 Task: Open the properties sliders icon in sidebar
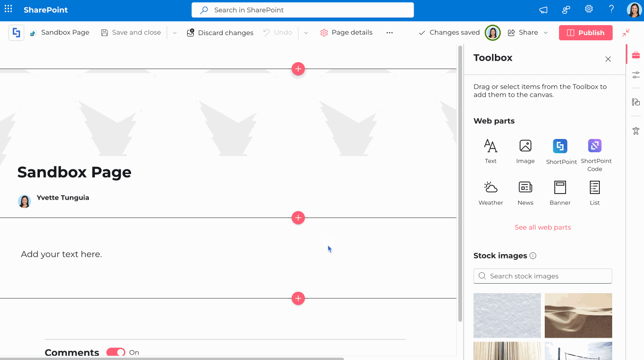pos(636,75)
